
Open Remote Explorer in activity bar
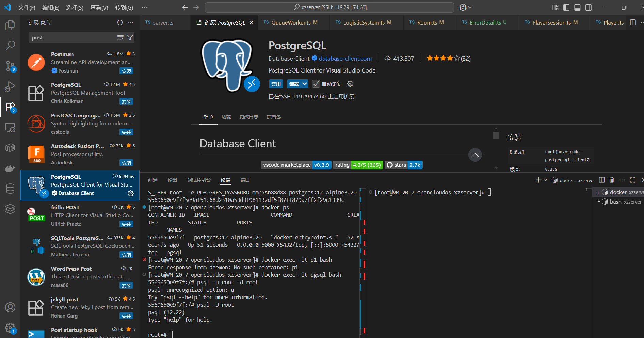point(10,128)
